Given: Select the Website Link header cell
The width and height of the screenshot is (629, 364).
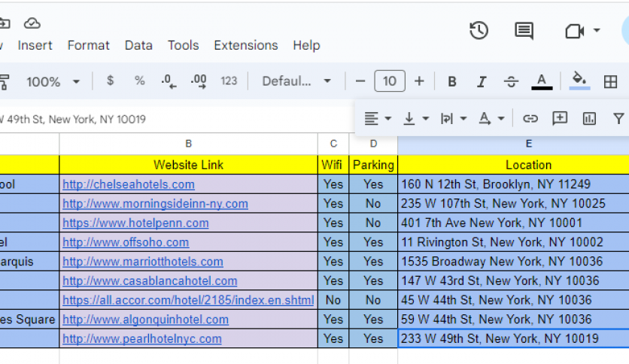Looking at the screenshot, I should coord(189,165).
